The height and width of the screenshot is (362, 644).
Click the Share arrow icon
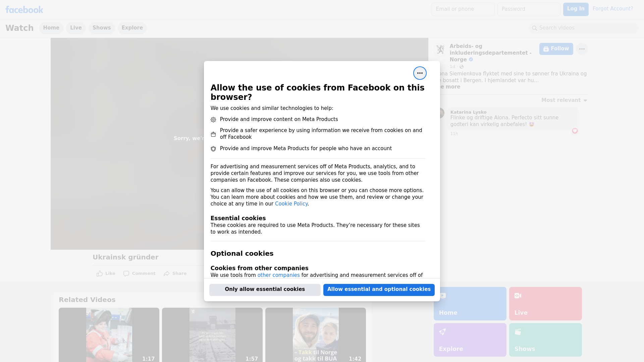tap(167, 274)
